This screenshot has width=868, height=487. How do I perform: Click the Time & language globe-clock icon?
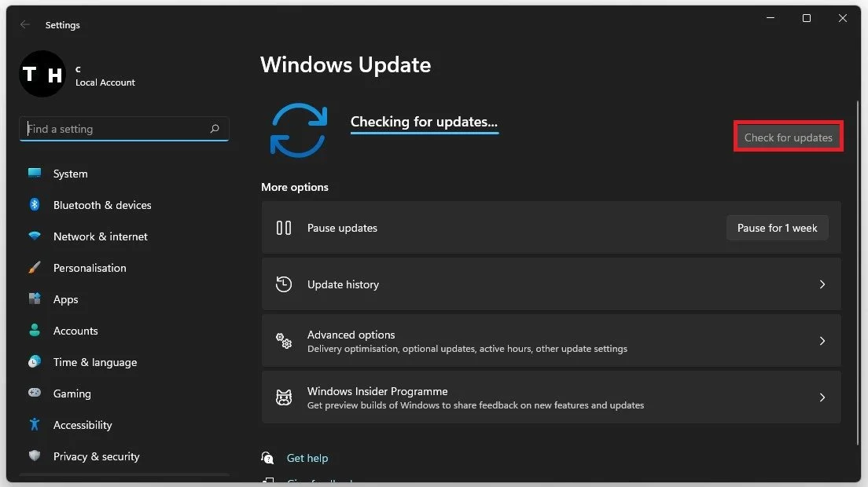point(35,362)
